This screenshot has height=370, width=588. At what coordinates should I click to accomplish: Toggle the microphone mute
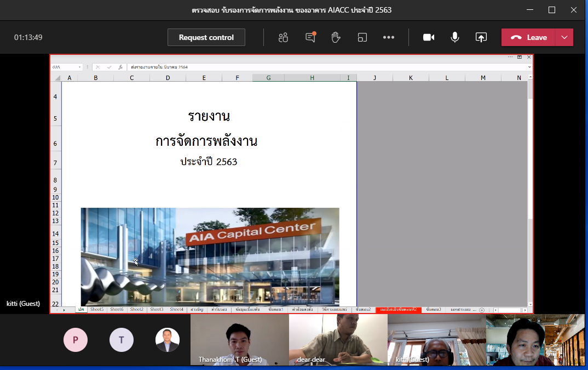click(455, 37)
